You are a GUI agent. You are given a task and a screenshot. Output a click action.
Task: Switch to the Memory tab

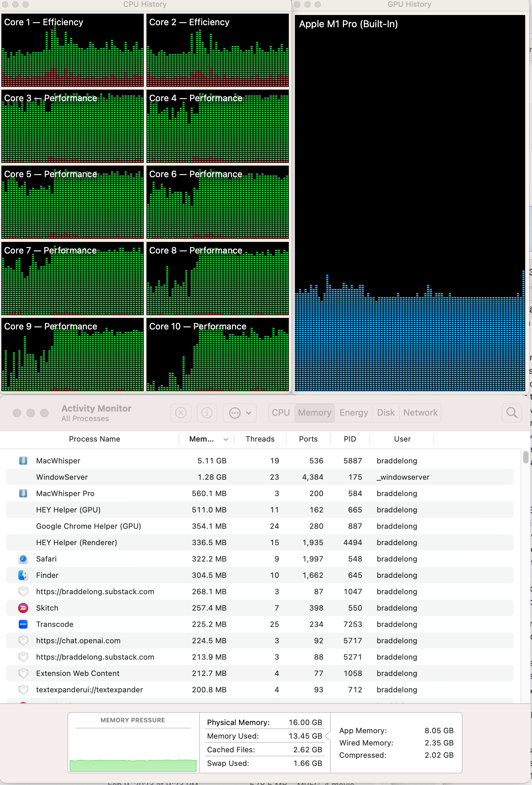315,413
